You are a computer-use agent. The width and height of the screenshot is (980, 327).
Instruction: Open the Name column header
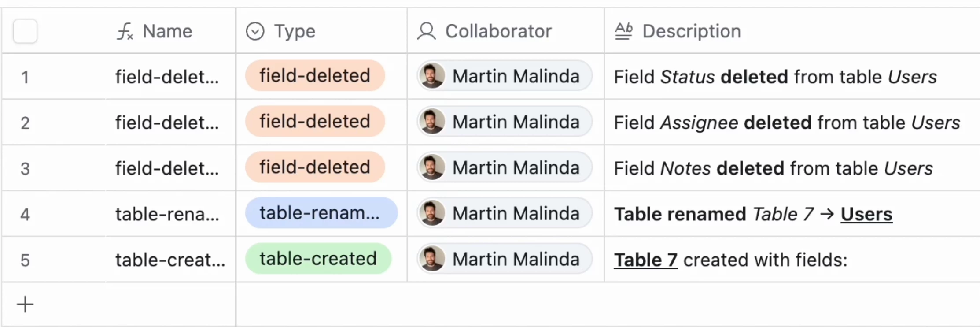167,31
